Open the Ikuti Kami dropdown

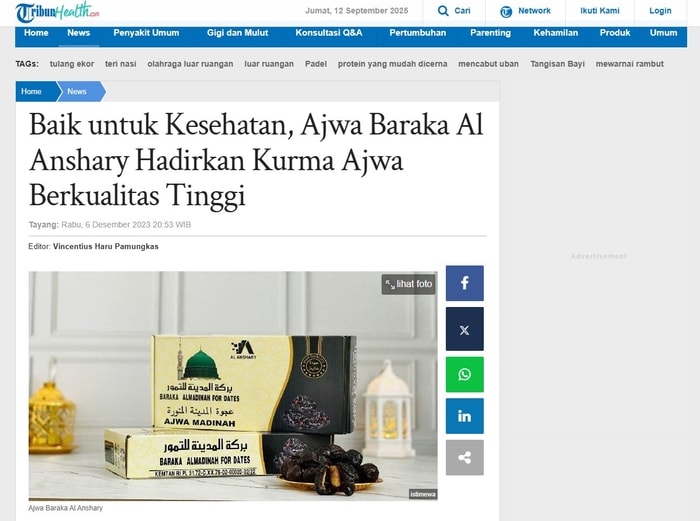600,11
